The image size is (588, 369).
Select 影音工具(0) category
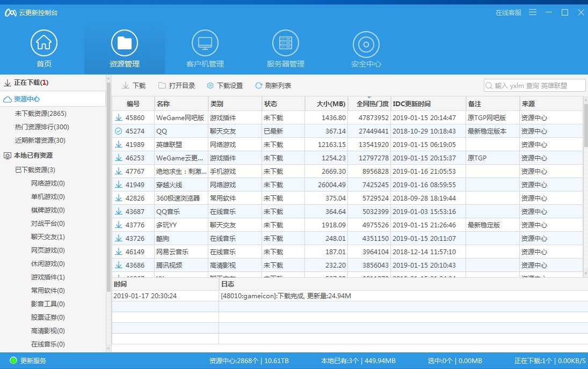click(x=48, y=304)
